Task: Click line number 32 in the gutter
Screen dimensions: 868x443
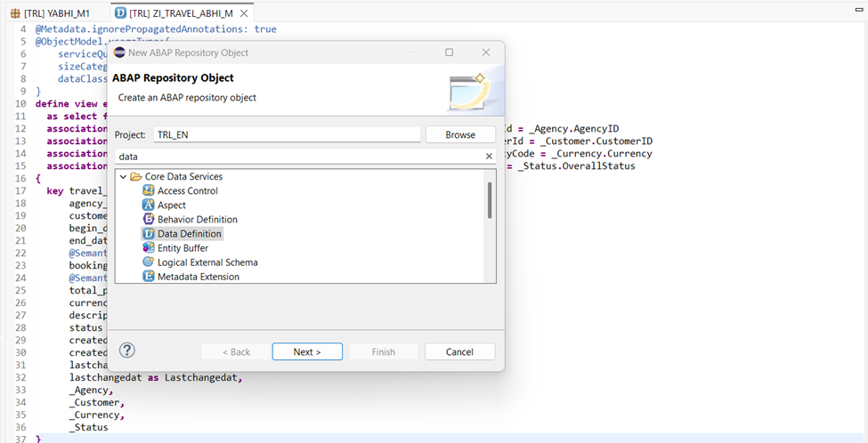Action: (21, 378)
